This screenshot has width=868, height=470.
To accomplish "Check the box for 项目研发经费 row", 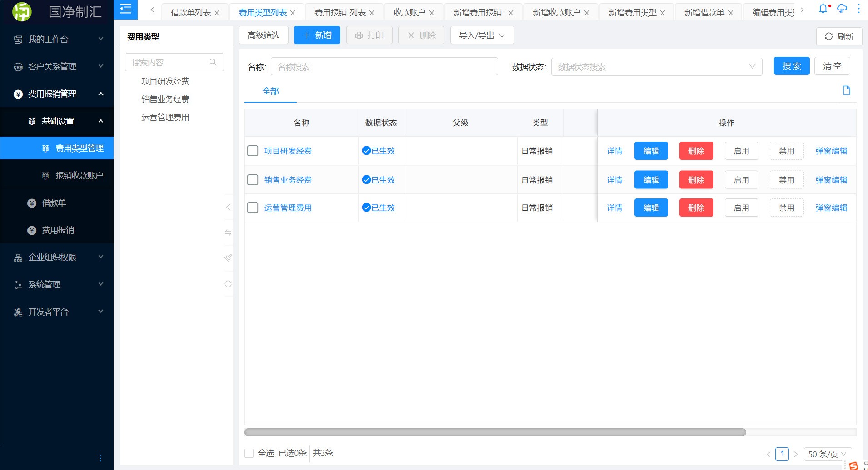I will point(253,151).
